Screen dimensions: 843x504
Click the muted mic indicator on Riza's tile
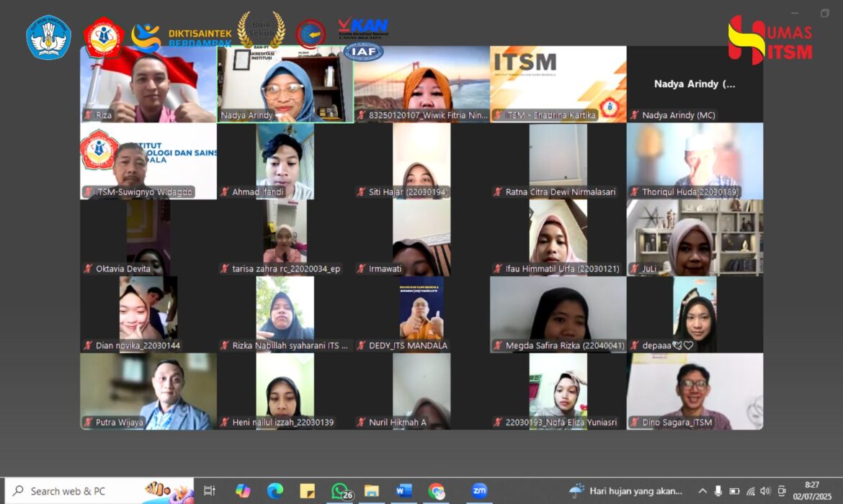click(88, 114)
